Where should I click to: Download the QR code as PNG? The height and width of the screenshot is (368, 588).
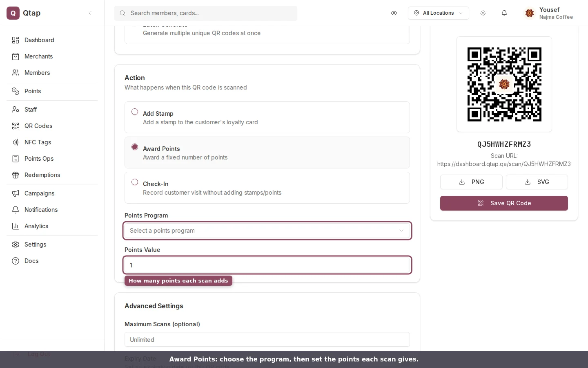click(471, 182)
